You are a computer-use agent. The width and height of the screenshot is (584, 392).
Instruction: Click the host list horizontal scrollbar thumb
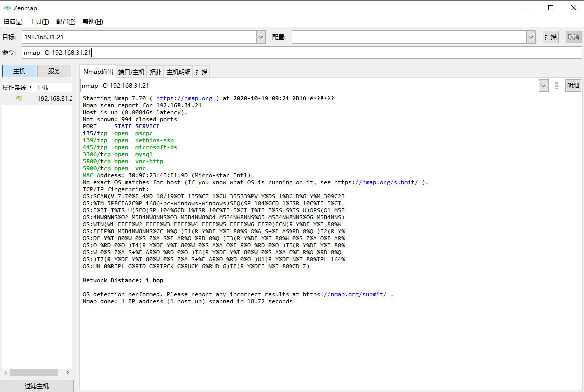pos(34,372)
